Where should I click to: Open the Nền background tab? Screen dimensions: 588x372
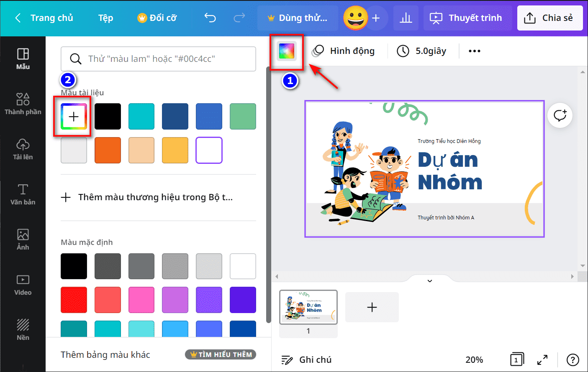[23, 330]
